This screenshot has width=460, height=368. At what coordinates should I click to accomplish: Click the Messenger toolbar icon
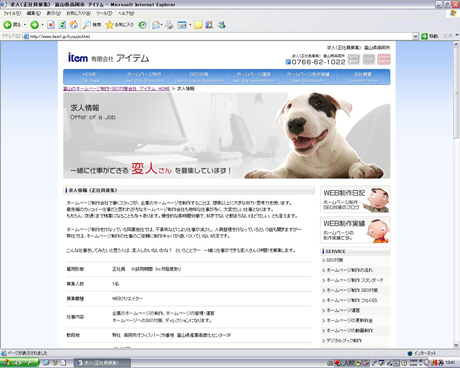click(x=222, y=25)
